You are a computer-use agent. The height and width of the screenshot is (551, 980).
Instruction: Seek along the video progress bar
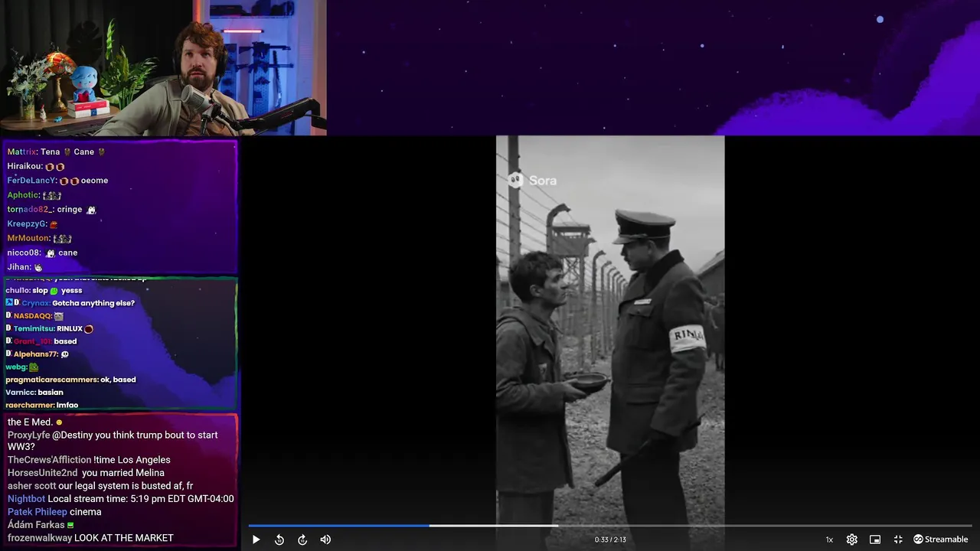[610, 526]
